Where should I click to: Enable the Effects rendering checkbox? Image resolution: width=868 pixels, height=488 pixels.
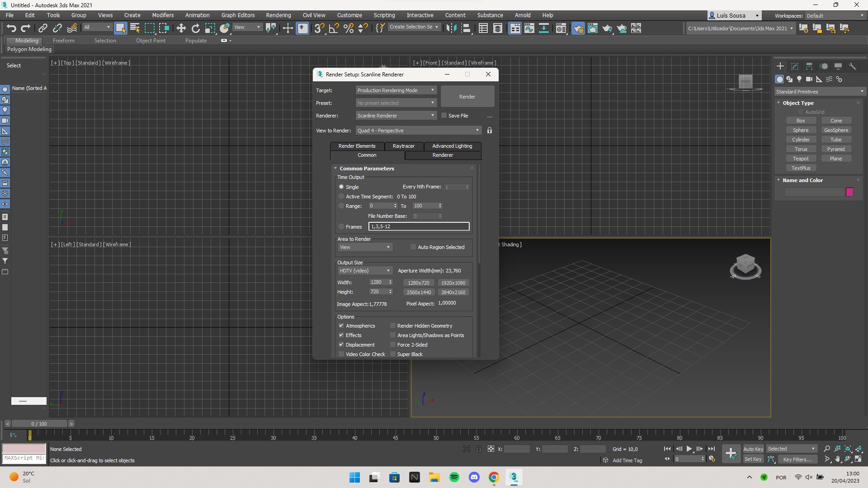[x=342, y=335]
